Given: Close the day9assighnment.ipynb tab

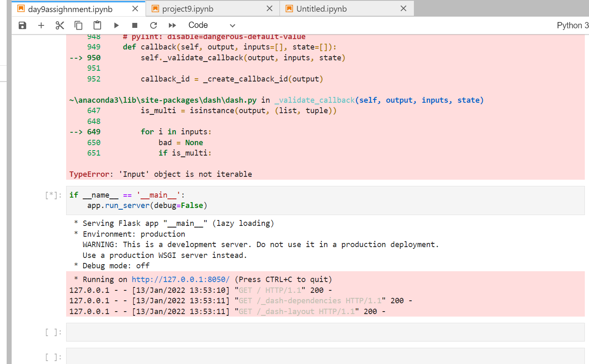Looking at the screenshot, I should [x=135, y=9].
